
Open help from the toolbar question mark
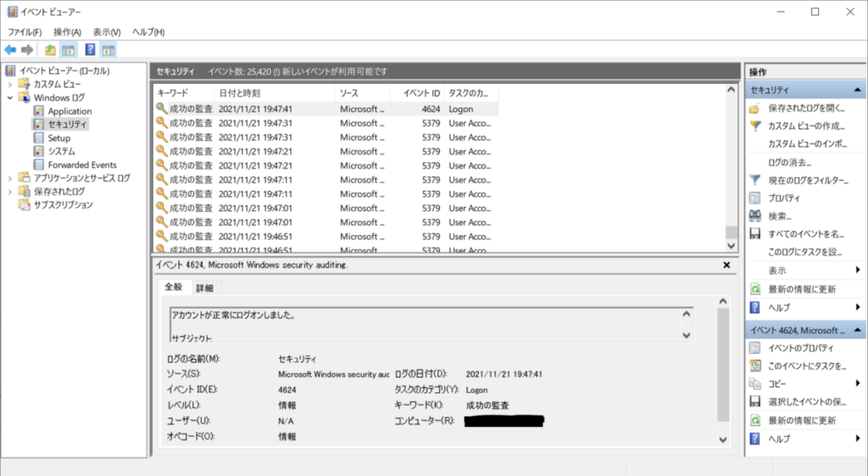90,50
